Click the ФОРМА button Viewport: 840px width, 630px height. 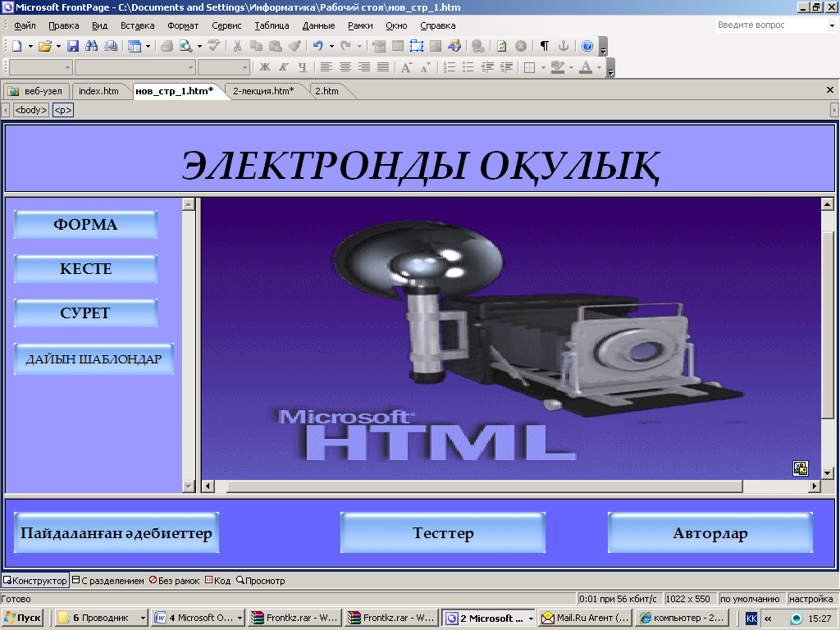tap(85, 225)
